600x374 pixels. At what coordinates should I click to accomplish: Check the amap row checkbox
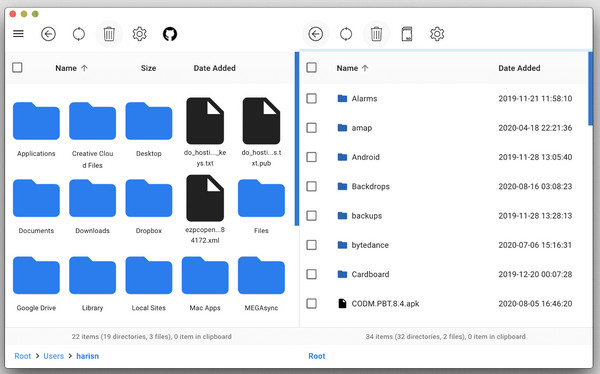click(x=311, y=127)
